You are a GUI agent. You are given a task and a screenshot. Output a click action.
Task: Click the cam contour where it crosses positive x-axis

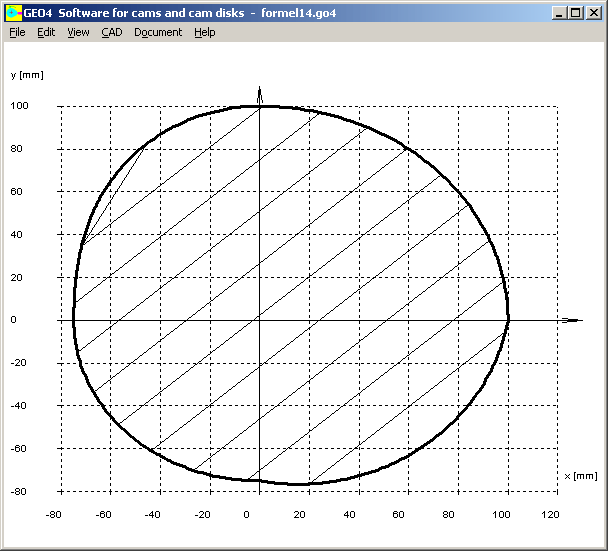tap(508, 320)
